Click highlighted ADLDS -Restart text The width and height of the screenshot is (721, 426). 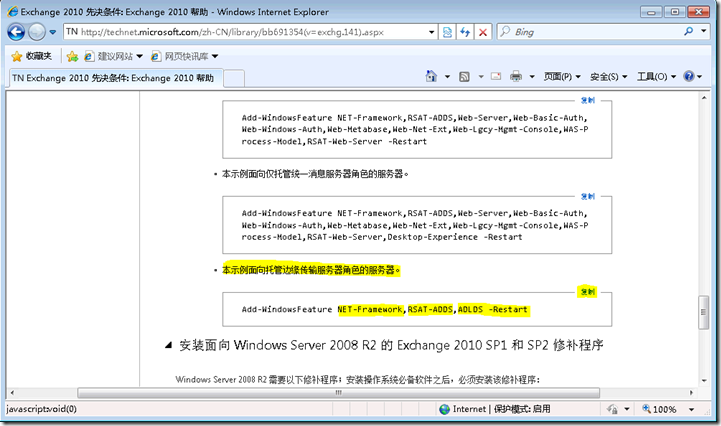(494, 310)
